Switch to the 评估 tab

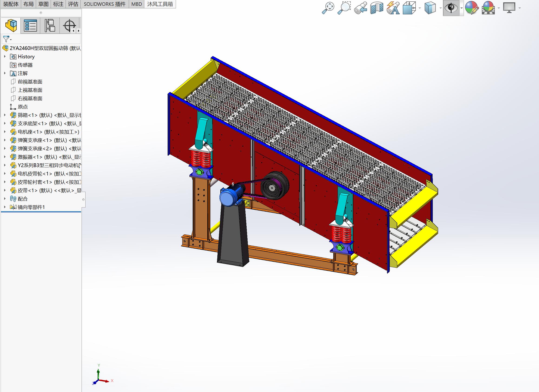coord(73,4)
